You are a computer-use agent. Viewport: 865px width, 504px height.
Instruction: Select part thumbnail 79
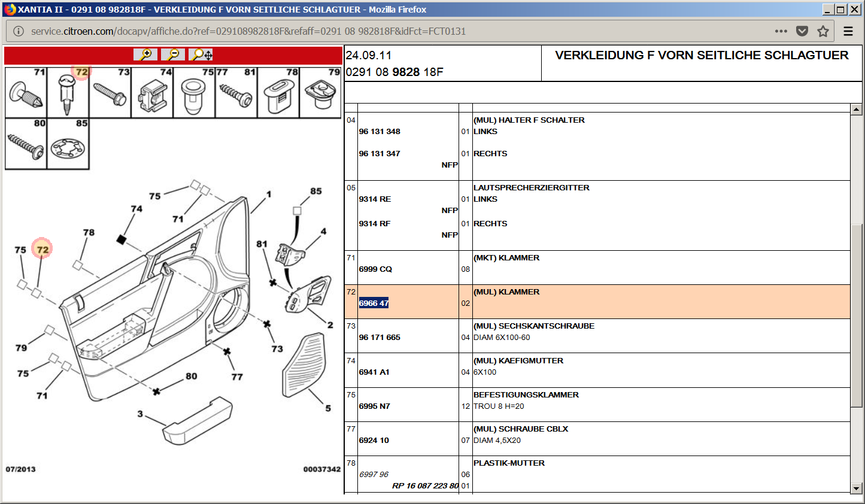pyautogui.click(x=320, y=92)
